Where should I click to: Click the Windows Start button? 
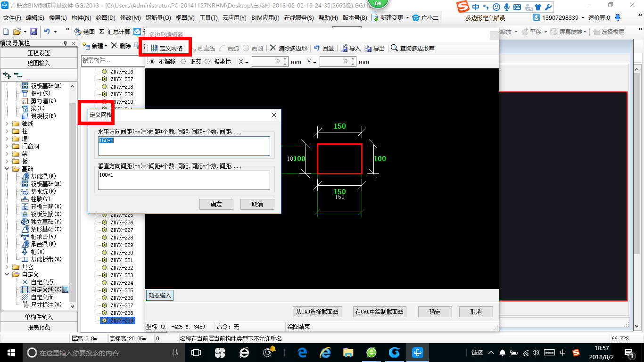click(x=11, y=352)
